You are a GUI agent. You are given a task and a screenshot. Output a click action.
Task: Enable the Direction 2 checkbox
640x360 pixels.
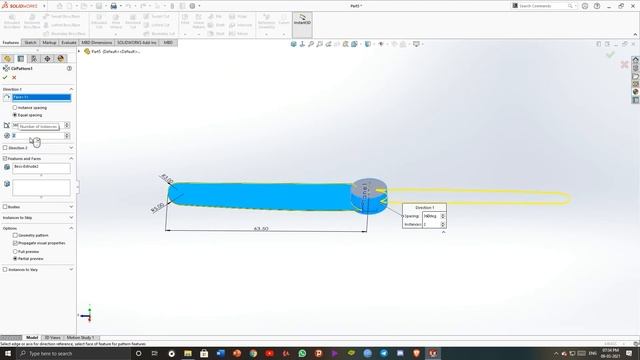(x=5, y=148)
